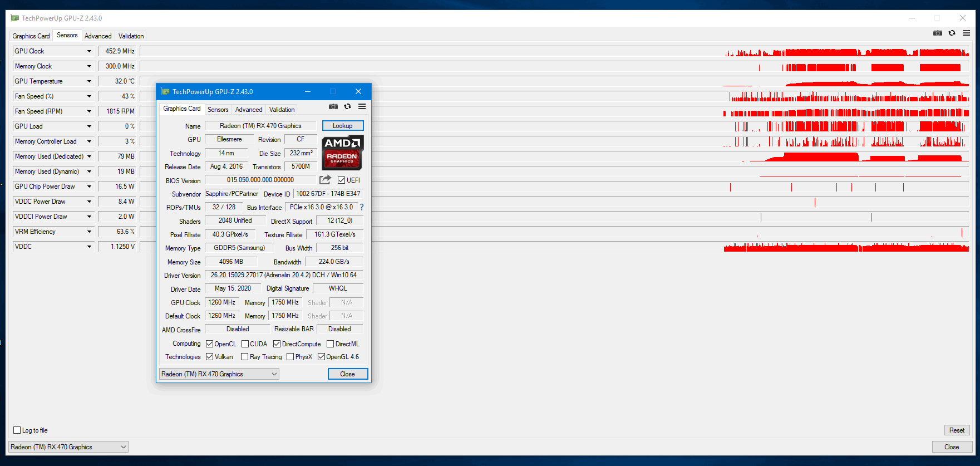Open the Fan Speed (%) sensor dropdown
The height and width of the screenshot is (466, 980).
click(89, 96)
